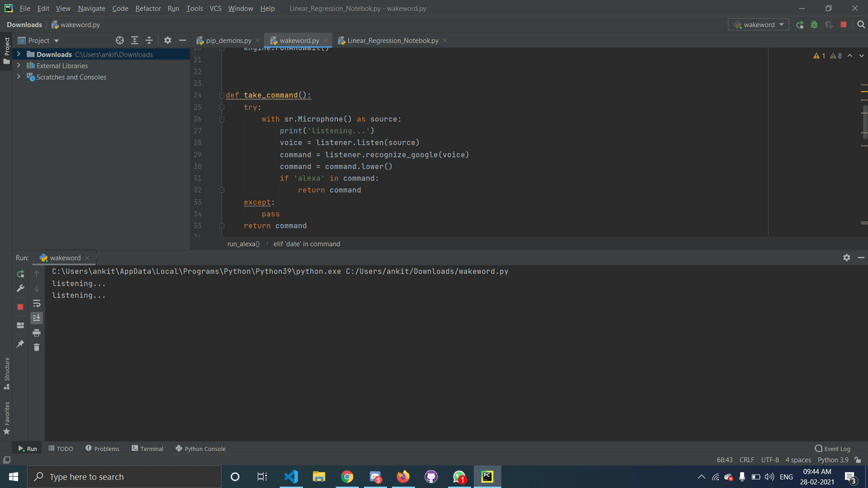Screen dimensions: 868x488
Task: Toggle the Structure side tool window tab
Action: [7, 374]
